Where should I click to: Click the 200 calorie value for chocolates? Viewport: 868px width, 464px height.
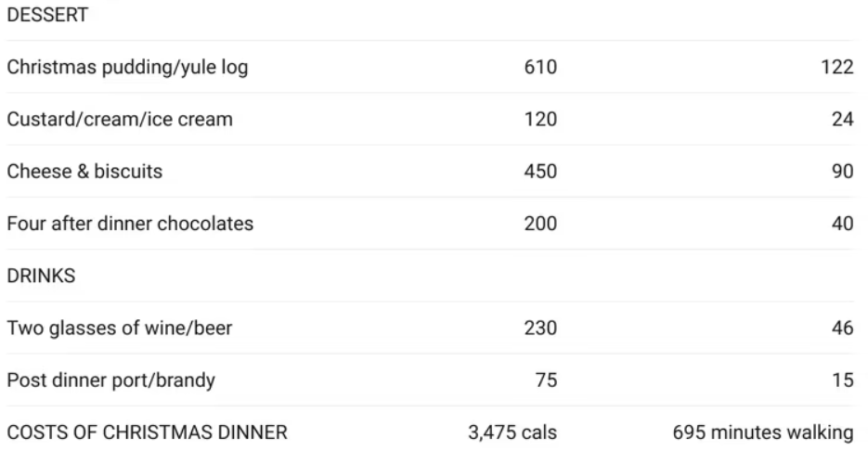tap(540, 224)
